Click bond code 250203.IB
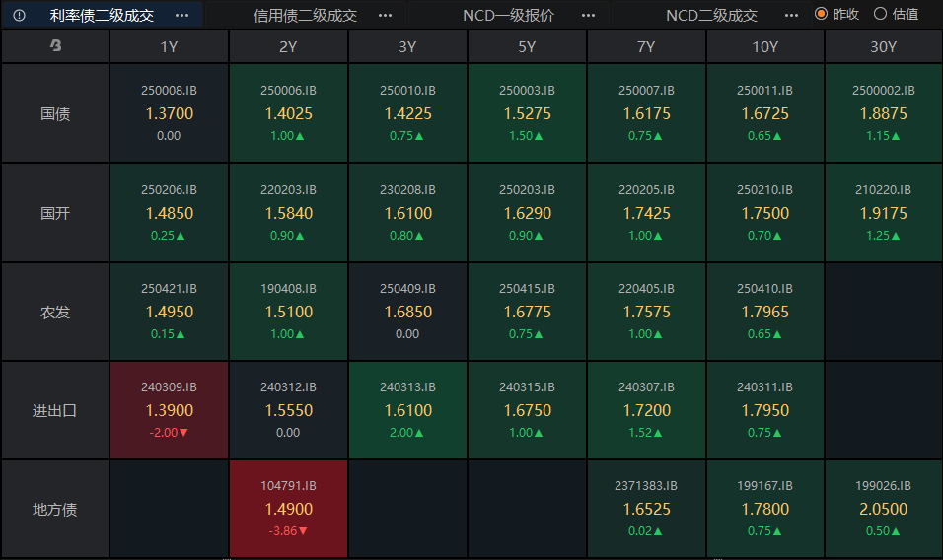Image resolution: width=943 pixels, height=560 pixels. (527, 190)
